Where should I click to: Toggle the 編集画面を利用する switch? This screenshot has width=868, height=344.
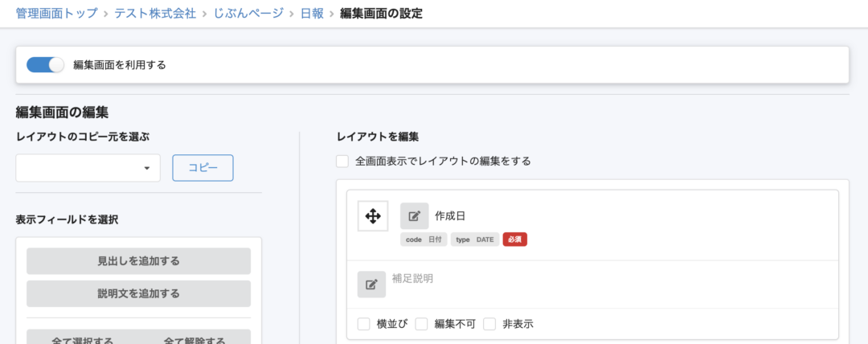(x=44, y=65)
